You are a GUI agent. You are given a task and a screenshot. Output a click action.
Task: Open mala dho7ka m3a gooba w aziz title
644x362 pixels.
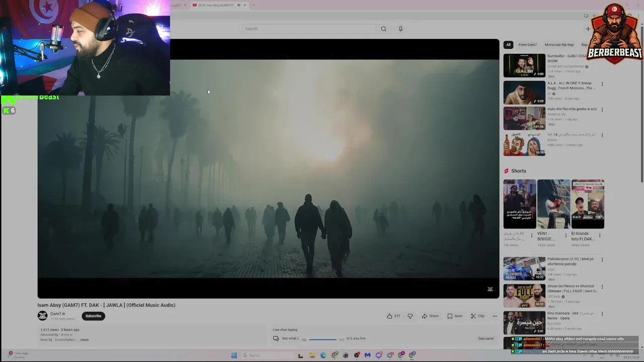(572, 109)
